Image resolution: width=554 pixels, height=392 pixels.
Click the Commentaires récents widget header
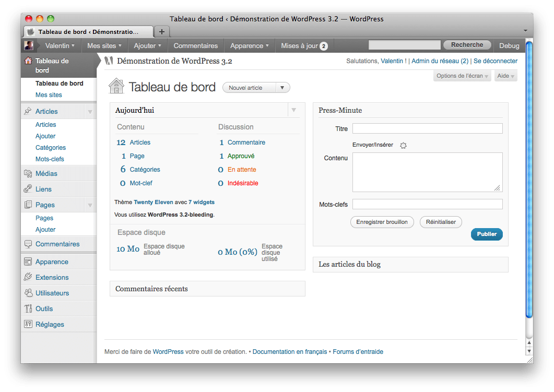(x=207, y=289)
